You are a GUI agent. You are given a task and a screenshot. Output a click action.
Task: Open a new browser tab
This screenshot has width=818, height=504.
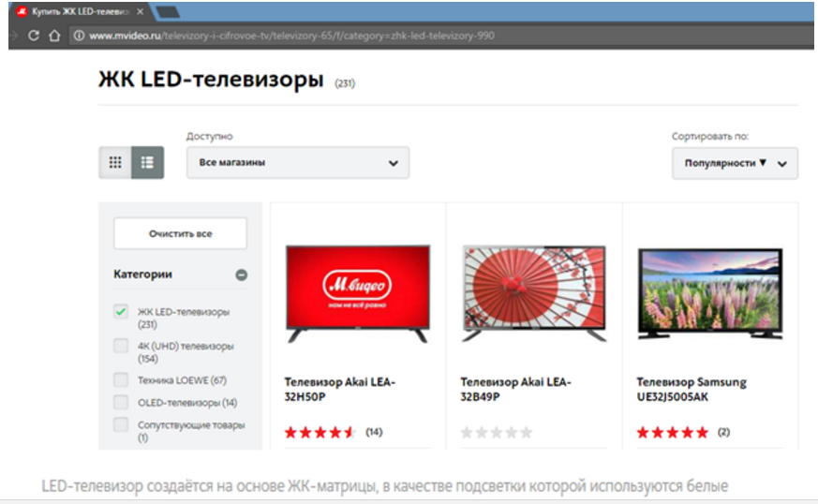(168, 11)
